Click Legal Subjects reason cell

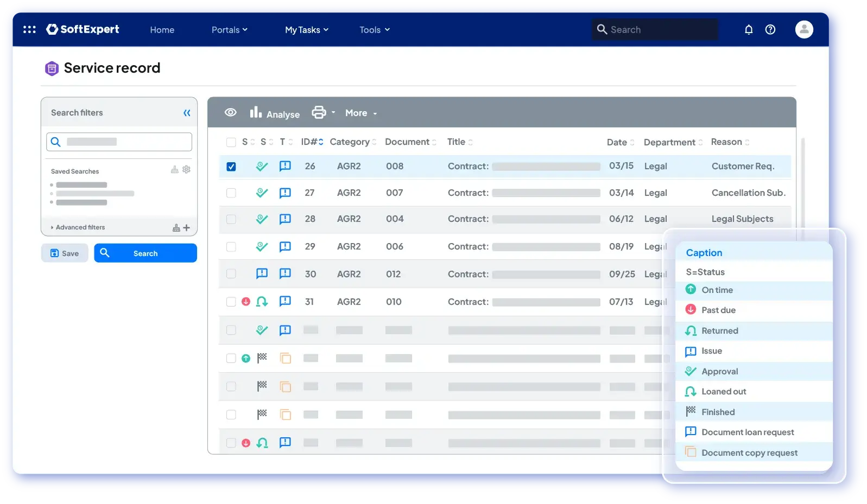742,219
